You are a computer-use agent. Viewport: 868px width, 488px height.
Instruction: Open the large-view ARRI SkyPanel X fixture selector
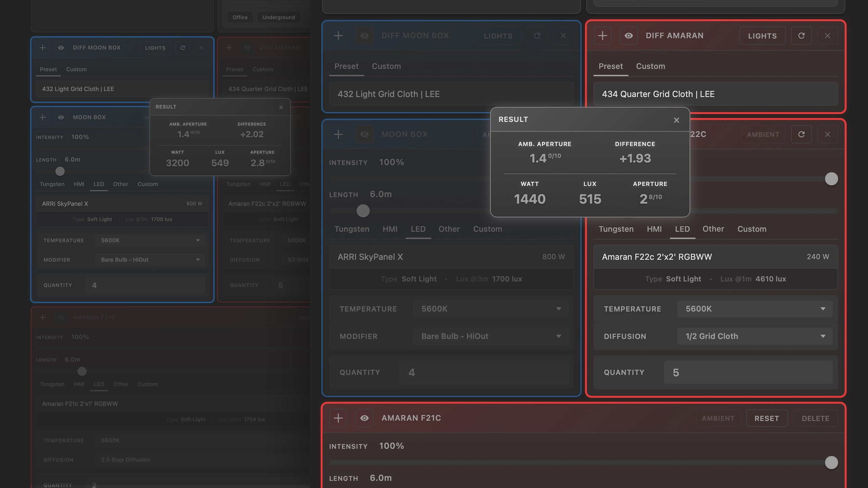point(451,257)
